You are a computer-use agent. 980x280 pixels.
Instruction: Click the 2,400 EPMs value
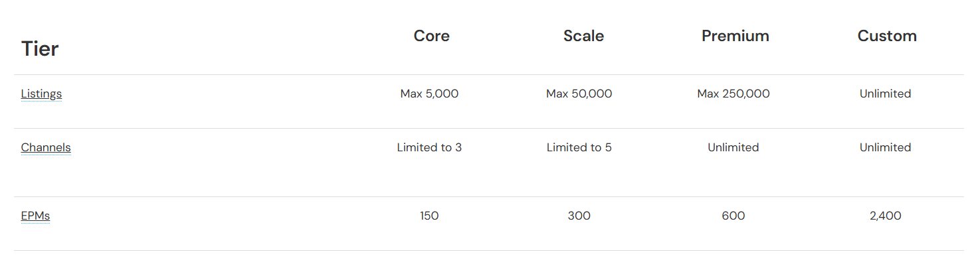click(x=885, y=216)
